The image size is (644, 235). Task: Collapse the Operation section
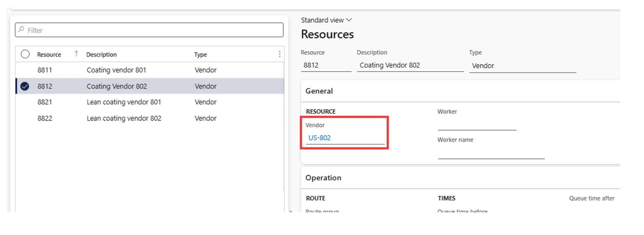(323, 178)
